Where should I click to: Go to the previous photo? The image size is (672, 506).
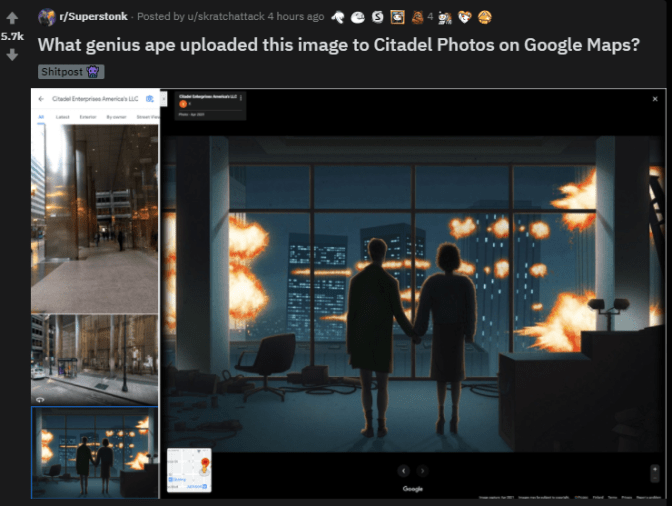tap(403, 471)
